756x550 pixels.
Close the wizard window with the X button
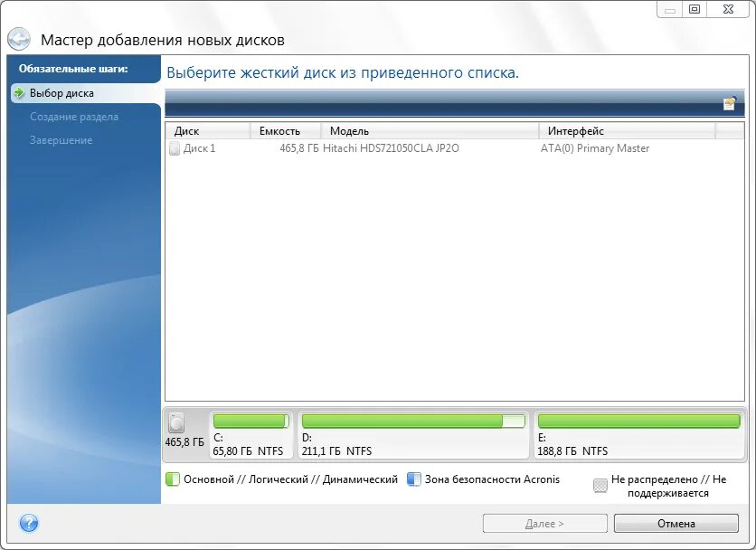click(729, 10)
